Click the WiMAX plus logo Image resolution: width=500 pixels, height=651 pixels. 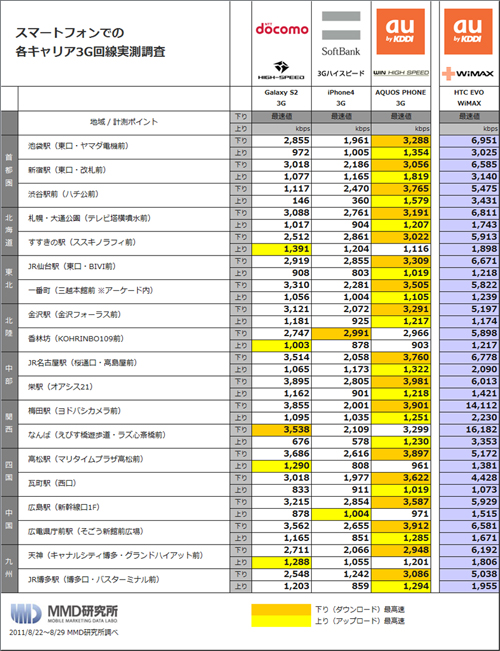[468, 73]
